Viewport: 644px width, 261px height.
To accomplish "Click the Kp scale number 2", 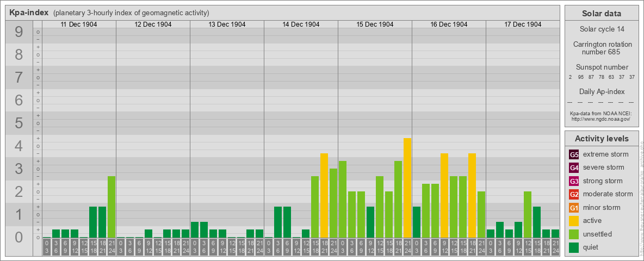I will [x=19, y=191].
